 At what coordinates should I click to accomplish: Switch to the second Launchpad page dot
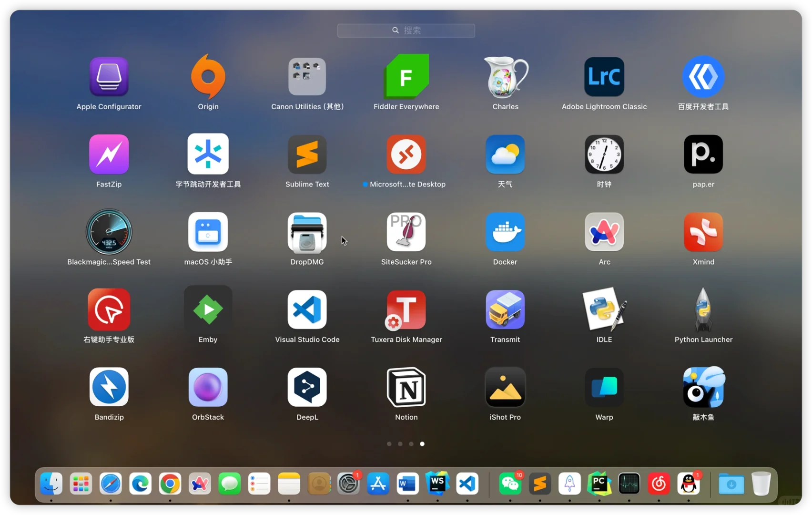point(400,444)
